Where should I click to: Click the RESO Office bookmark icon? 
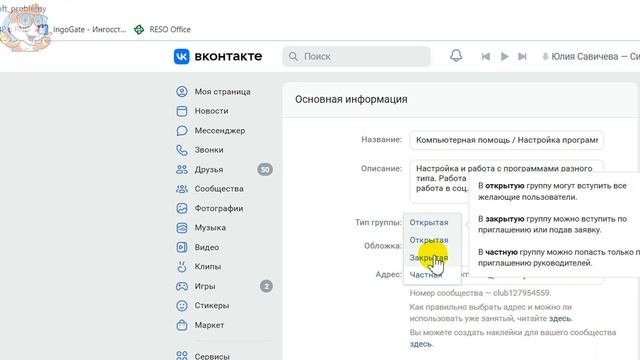point(139,29)
